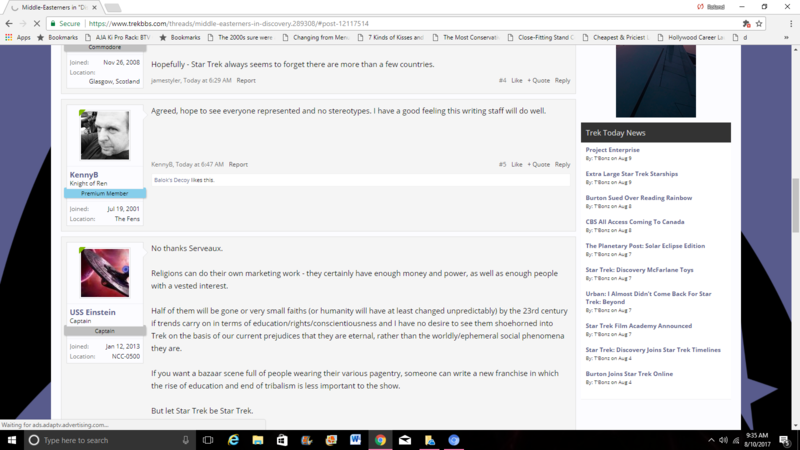Launch Microsoft Edge from taskbar
800x450 pixels.
tap(233, 440)
